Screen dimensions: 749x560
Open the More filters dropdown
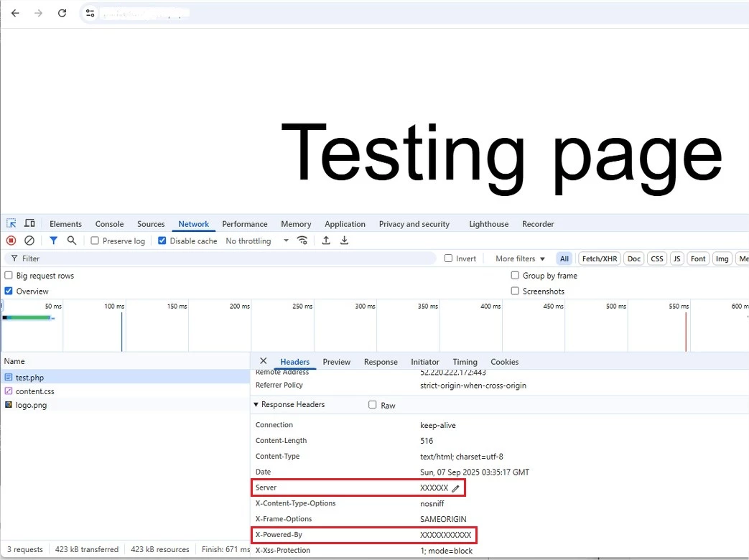(520, 258)
